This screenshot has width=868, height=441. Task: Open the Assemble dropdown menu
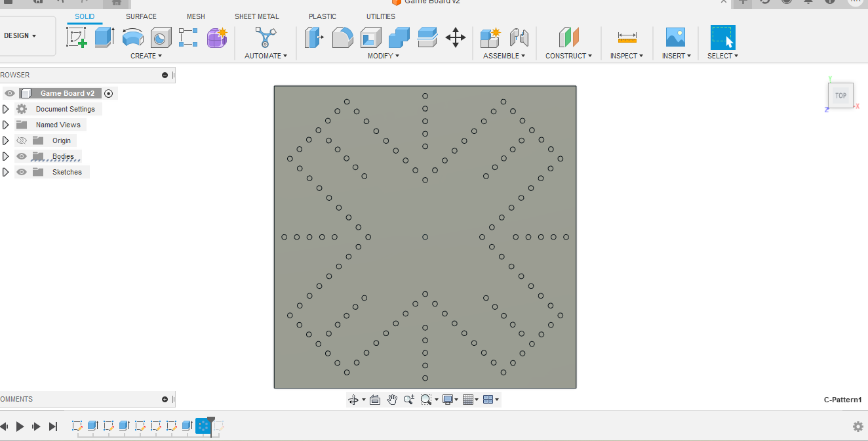[504, 56]
